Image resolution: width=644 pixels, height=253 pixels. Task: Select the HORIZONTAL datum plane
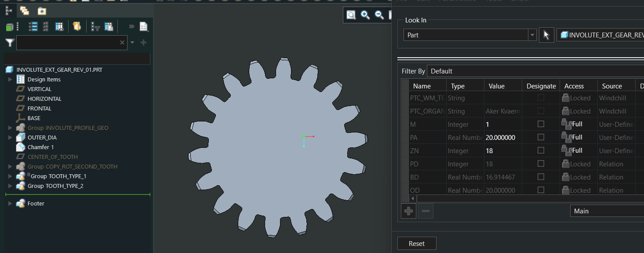pos(44,99)
